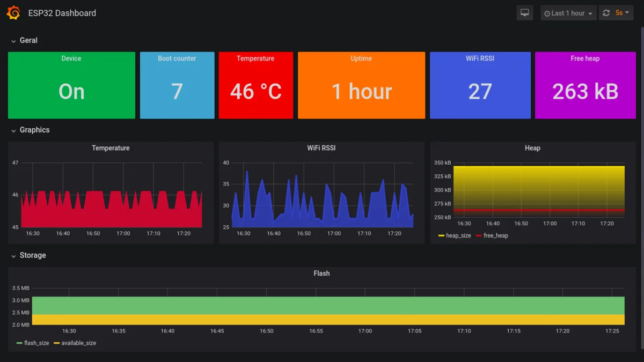This screenshot has height=362, width=644.
Task: Toggle heap_size series in legend
Action: (x=458, y=235)
